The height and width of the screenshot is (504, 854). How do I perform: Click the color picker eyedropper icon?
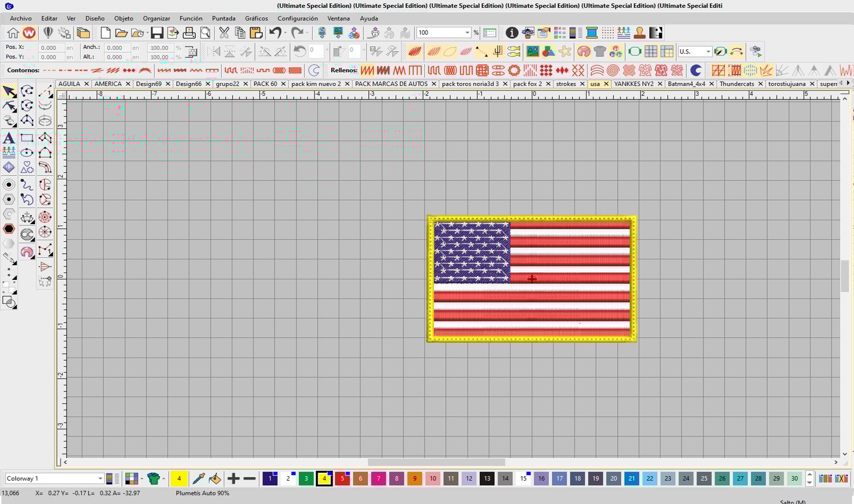coord(199,478)
